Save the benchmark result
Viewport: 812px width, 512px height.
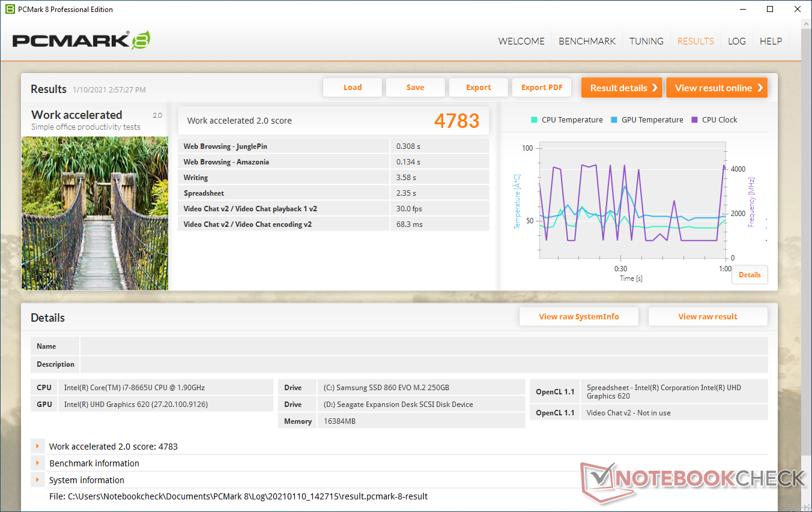(415, 88)
